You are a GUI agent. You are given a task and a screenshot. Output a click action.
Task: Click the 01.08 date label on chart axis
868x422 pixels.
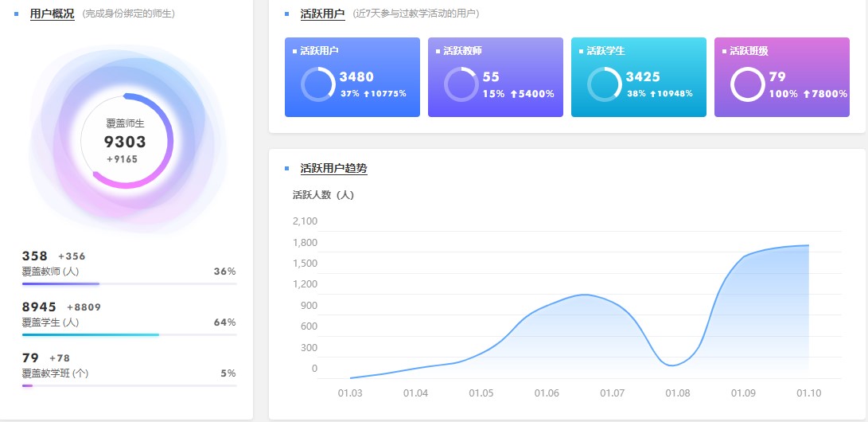[x=678, y=393]
